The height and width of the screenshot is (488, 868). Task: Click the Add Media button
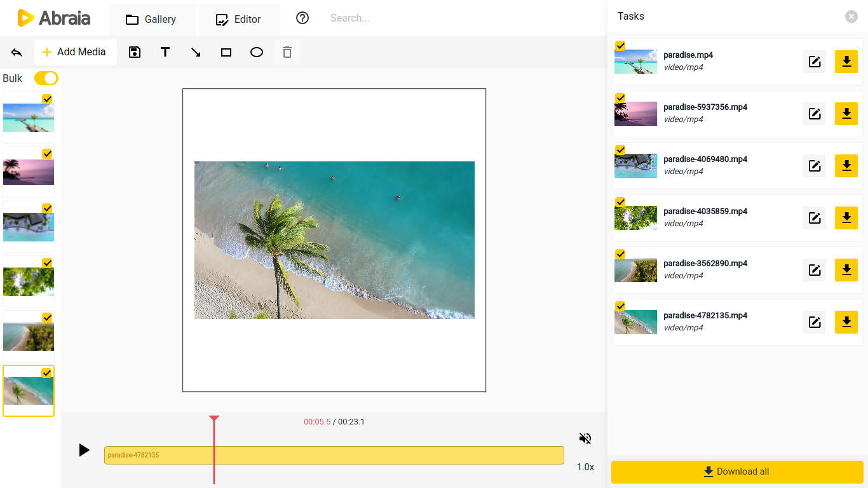coord(75,52)
